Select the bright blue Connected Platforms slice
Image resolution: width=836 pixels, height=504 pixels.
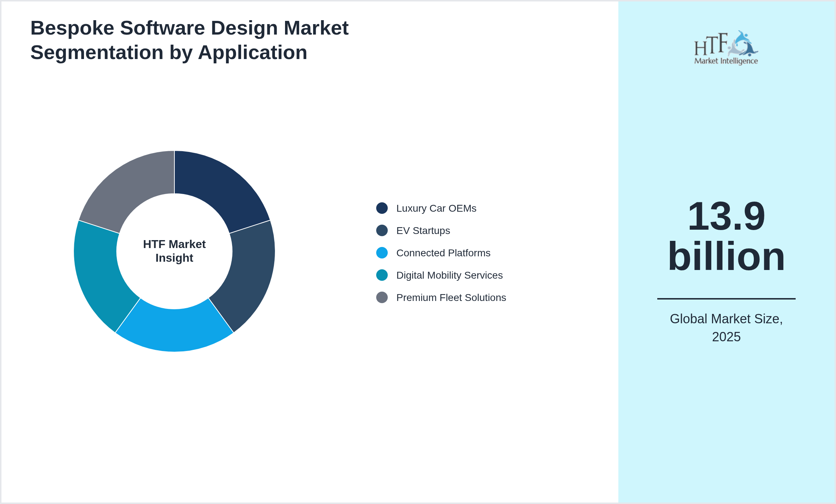[174, 330]
